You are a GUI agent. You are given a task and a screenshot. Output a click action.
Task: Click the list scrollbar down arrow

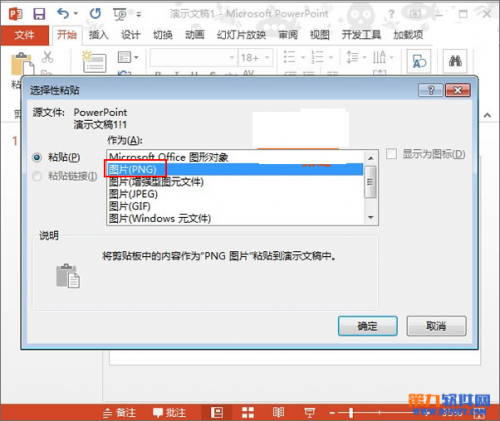(x=371, y=218)
